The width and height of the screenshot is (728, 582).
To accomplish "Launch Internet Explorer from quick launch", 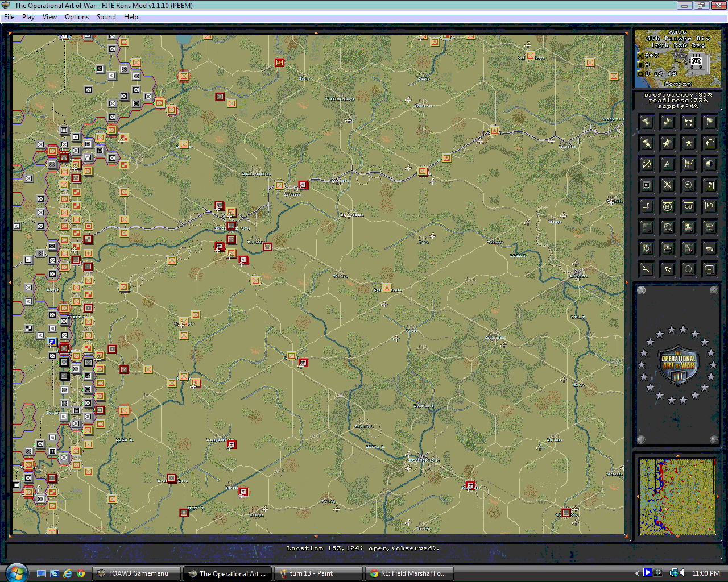I will [68, 573].
